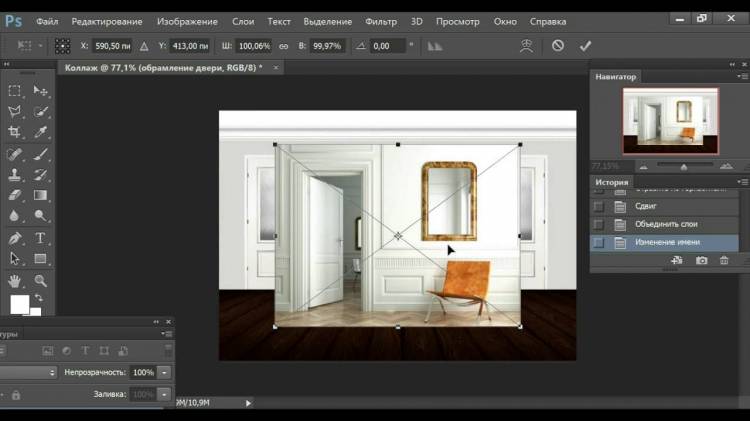Open the Редактирование menu
The height and width of the screenshot is (421, 750).
(x=107, y=22)
